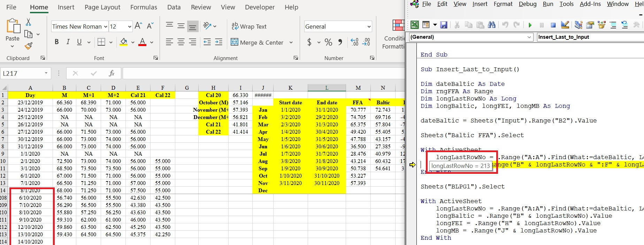Click the Select All corner button
This screenshot has height=245, width=644.
point(4,88)
